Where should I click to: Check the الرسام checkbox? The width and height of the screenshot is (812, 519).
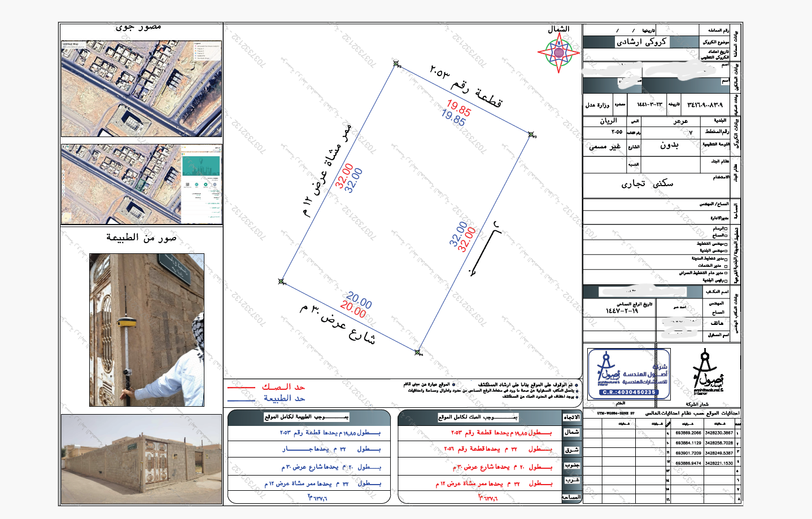(726, 228)
